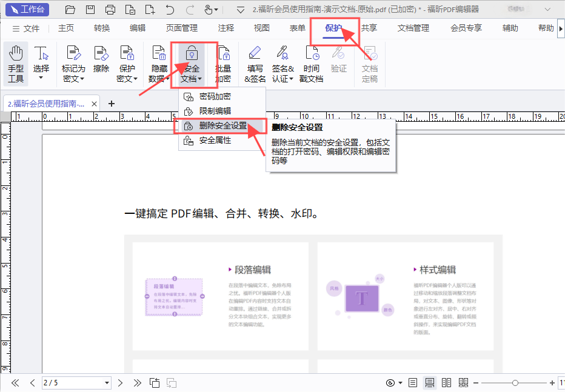Expand the quick access toolbar customize arrow
The height and width of the screenshot is (392, 565).
click(240, 10)
